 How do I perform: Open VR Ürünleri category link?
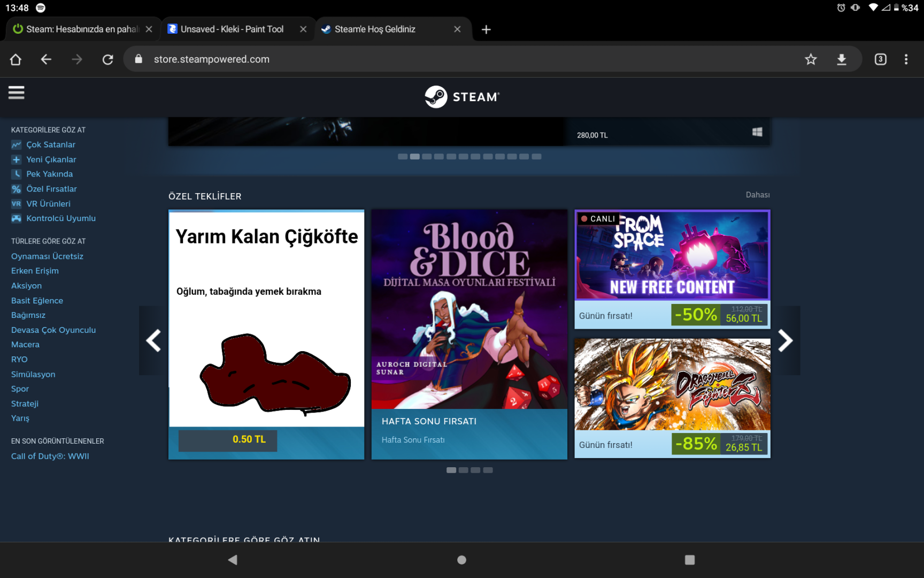49,204
